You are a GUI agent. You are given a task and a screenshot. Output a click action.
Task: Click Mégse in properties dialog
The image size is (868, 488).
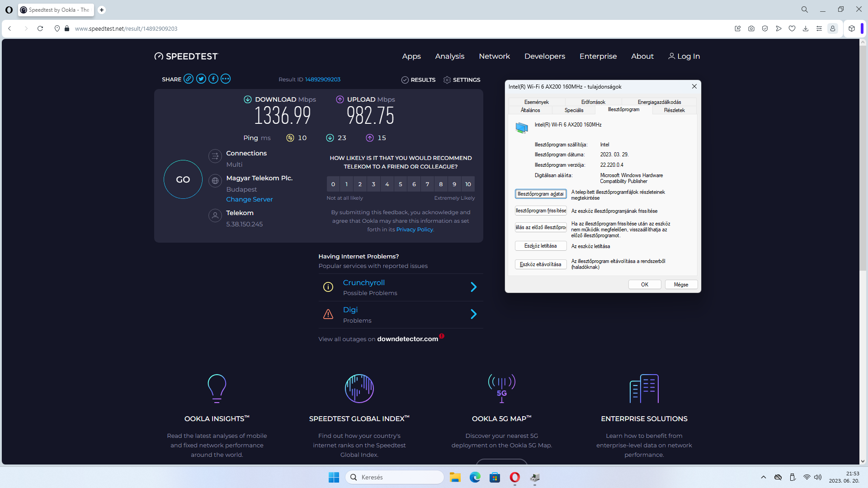[681, 285]
